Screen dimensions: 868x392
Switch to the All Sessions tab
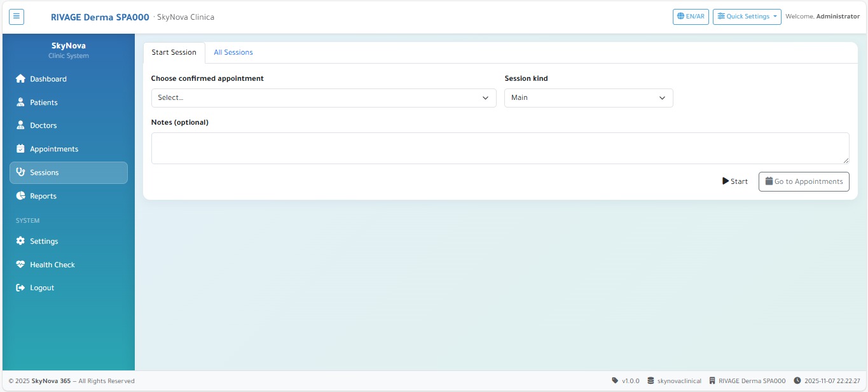[x=233, y=53]
